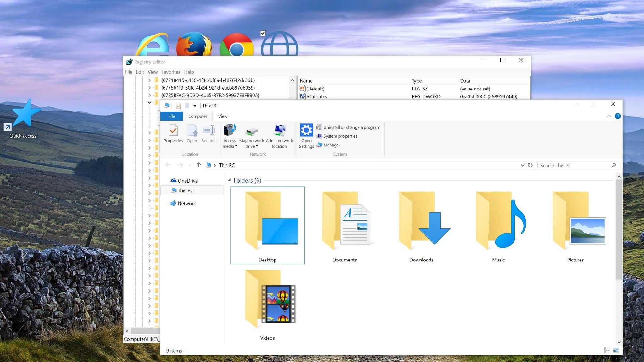Switch to large icons view in status bar
This screenshot has height=362, width=644.
pos(616,350)
